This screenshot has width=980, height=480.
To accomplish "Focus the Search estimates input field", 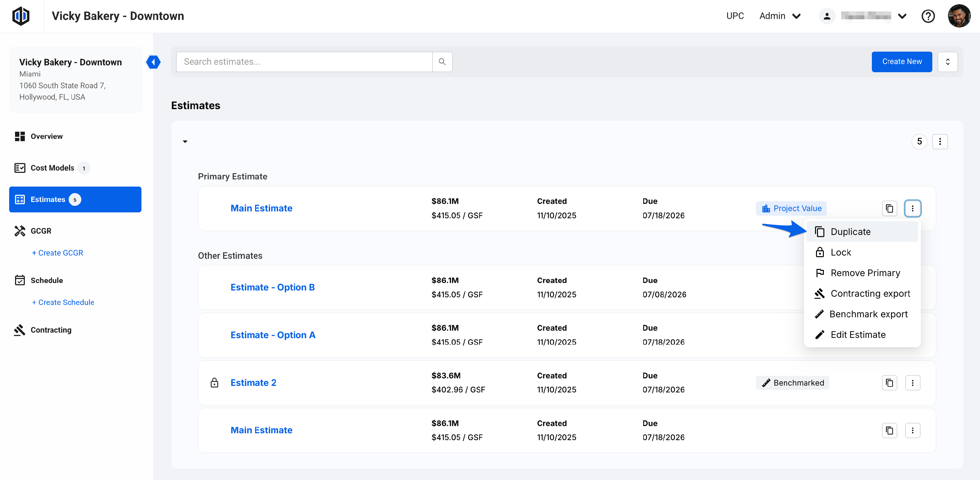I will (x=304, y=62).
